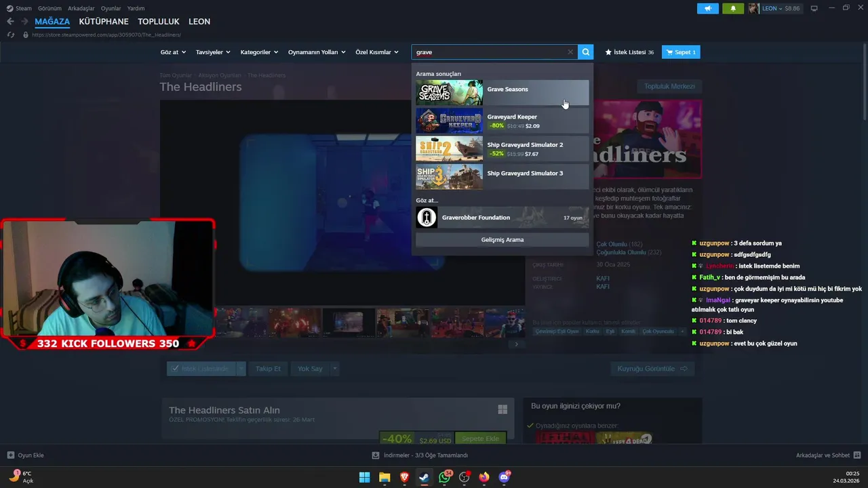Select the highlighted video thumbnail in media strip
This screenshot has height=488, width=868.
point(349,323)
